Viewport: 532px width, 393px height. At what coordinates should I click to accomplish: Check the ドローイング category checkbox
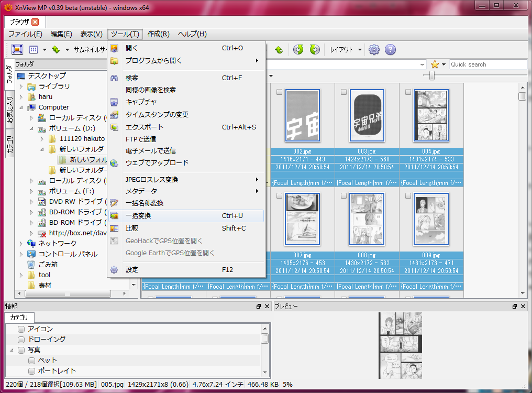pyautogui.click(x=21, y=340)
